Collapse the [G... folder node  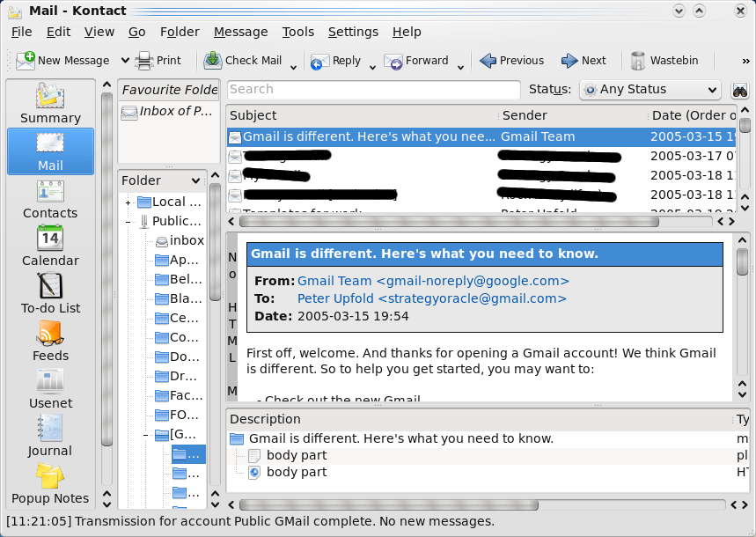point(145,436)
